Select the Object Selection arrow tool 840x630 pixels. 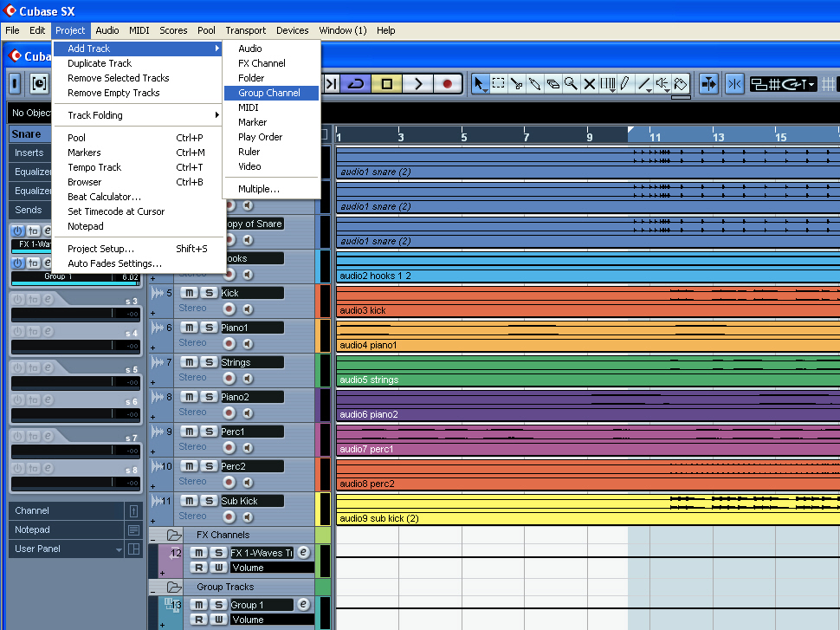coord(480,84)
